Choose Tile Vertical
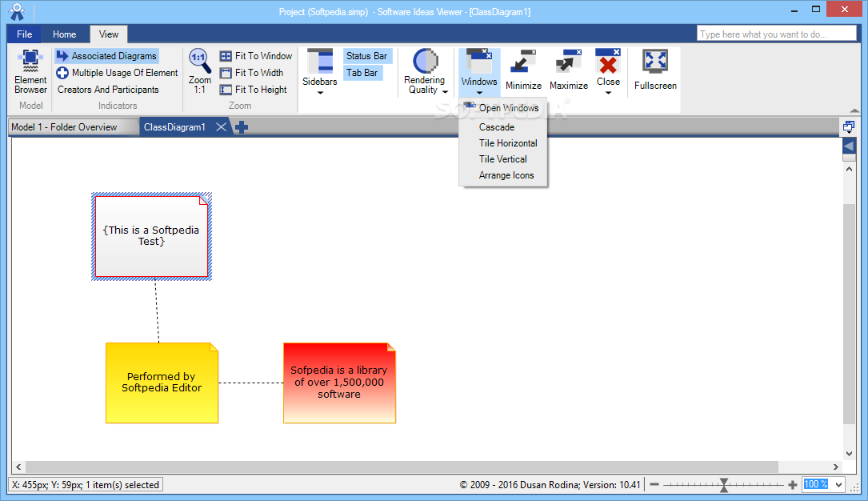Screen dimensions: 868x501 tap(503, 159)
